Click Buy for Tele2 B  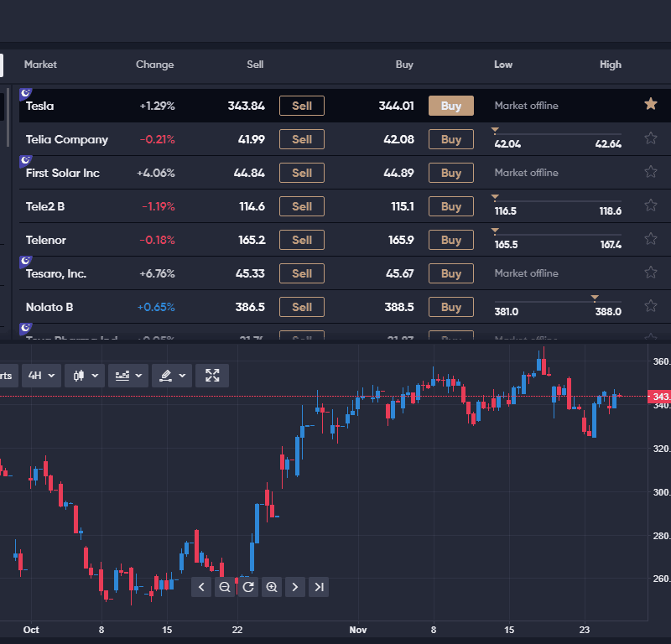coord(451,206)
